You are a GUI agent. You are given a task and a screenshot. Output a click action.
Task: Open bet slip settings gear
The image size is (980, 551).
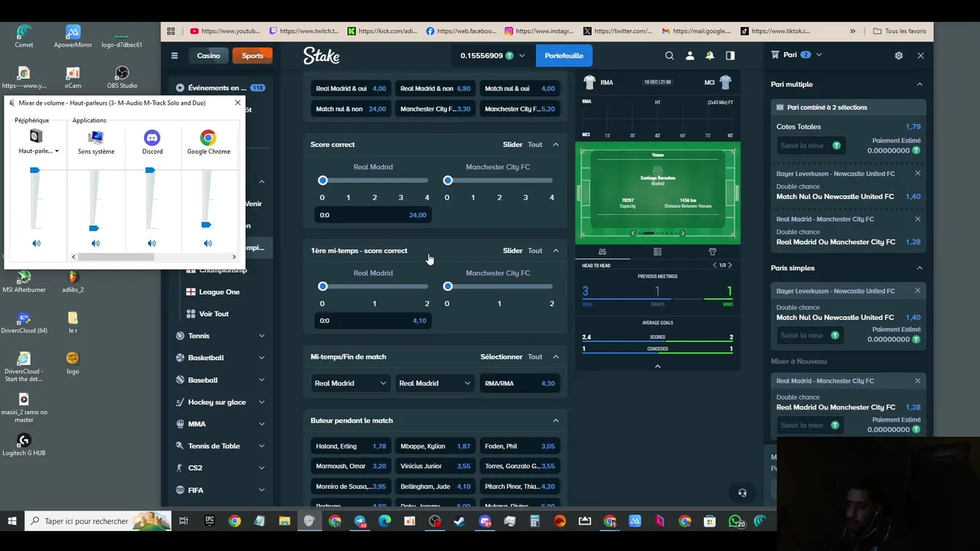click(899, 55)
